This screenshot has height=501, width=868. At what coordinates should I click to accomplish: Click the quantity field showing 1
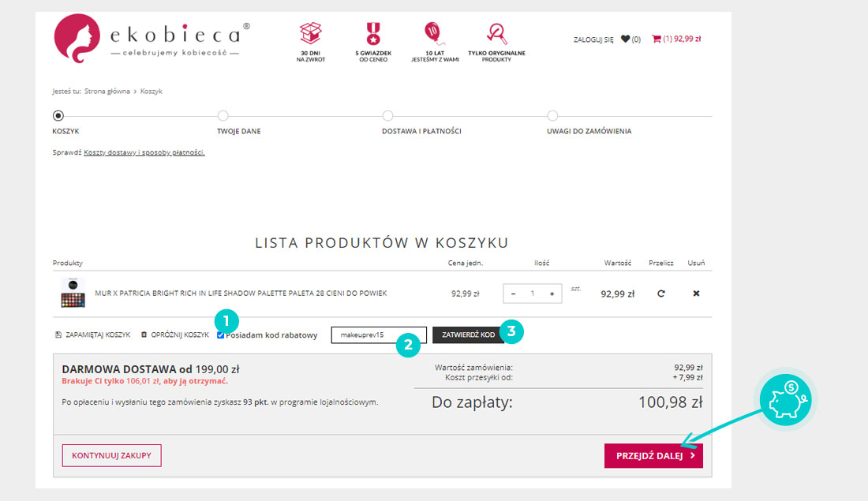coord(533,293)
